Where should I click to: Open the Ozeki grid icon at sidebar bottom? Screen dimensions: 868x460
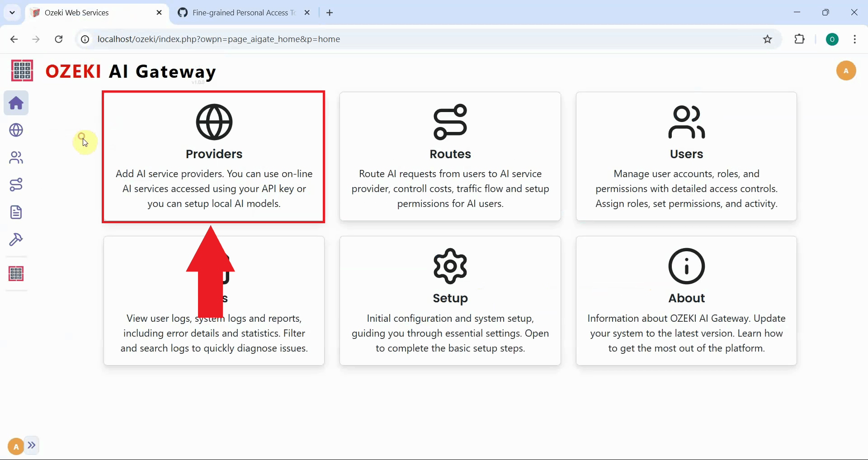pos(16,273)
